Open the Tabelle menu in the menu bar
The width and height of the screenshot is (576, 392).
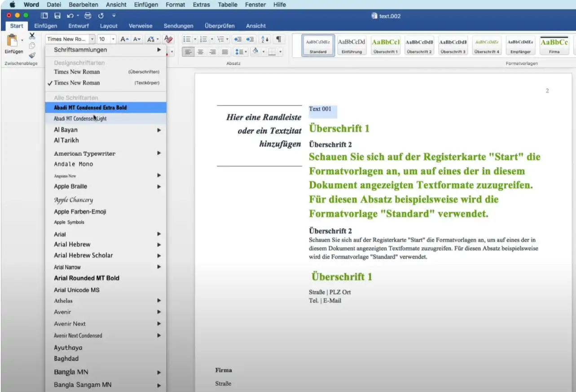pyautogui.click(x=228, y=4)
